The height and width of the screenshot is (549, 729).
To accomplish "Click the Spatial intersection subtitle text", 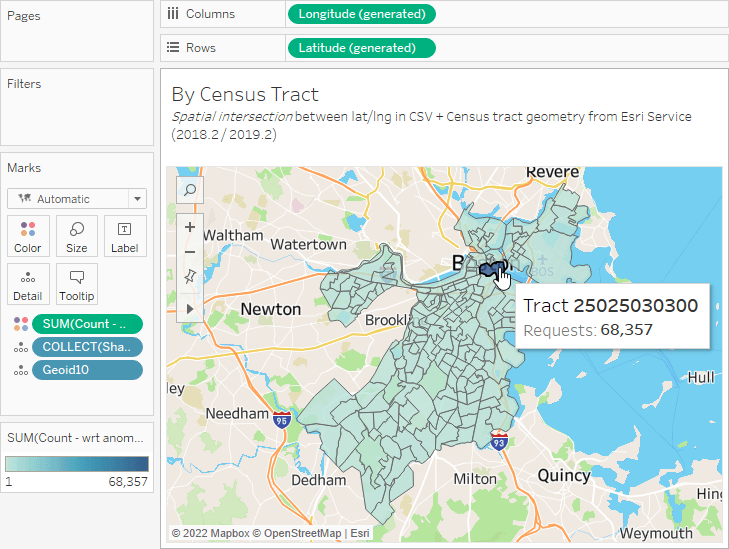I will click(232, 117).
